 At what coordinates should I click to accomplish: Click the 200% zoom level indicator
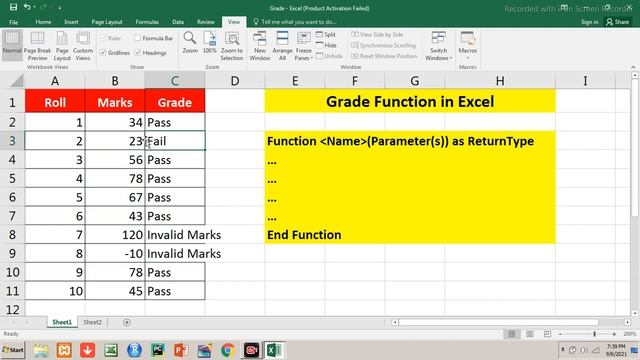pos(629,334)
